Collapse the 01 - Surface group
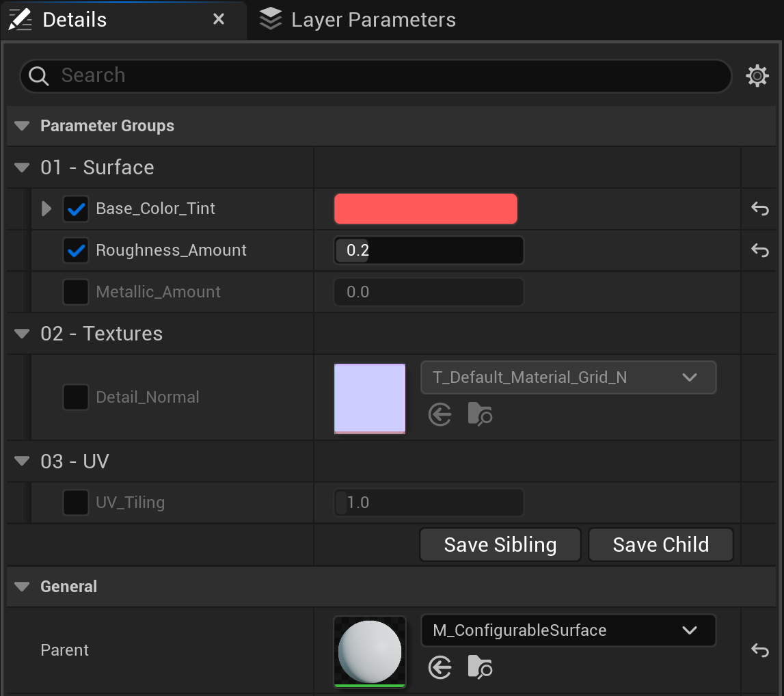This screenshot has width=784, height=696. [x=22, y=167]
